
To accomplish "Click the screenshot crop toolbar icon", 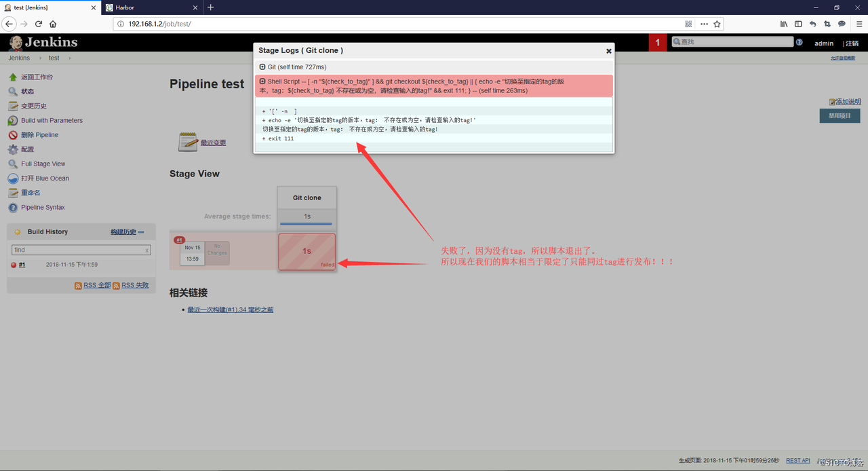I will (x=827, y=24).
